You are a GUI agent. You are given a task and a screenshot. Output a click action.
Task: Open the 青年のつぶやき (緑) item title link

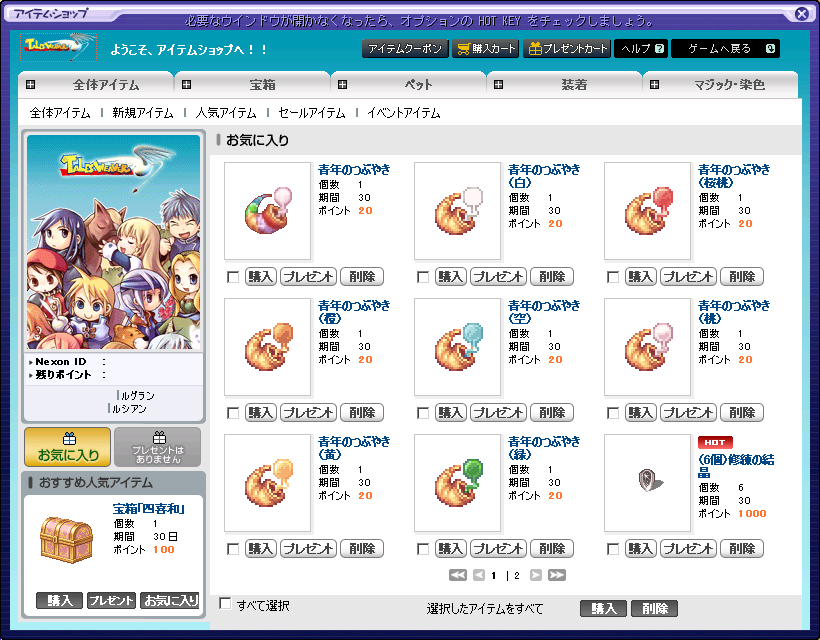tap(544, 448)
